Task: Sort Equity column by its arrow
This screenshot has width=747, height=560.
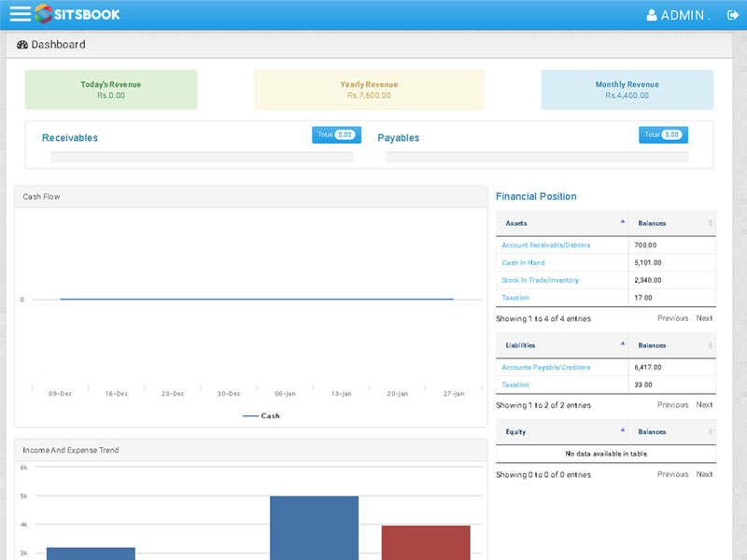Action: (623, 431)
